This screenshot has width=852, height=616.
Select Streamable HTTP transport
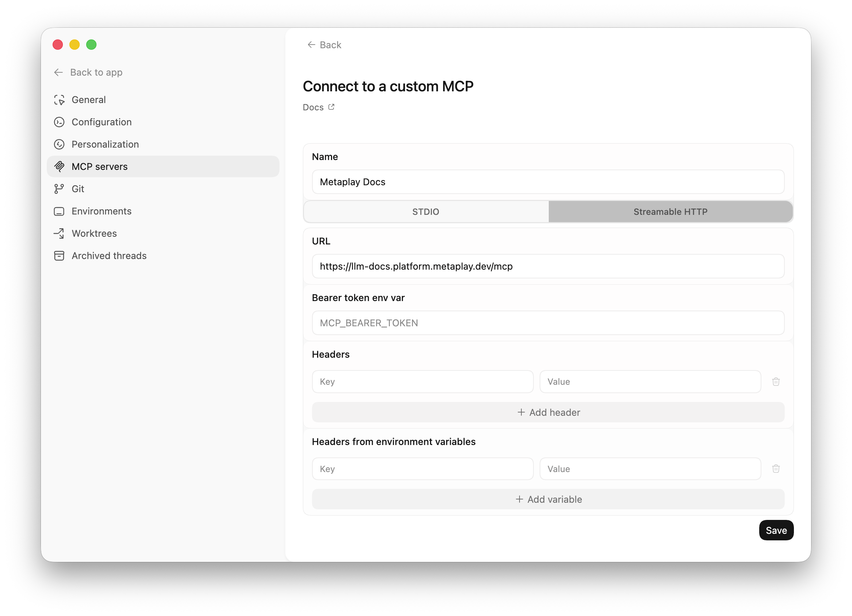tap(670, 212)
